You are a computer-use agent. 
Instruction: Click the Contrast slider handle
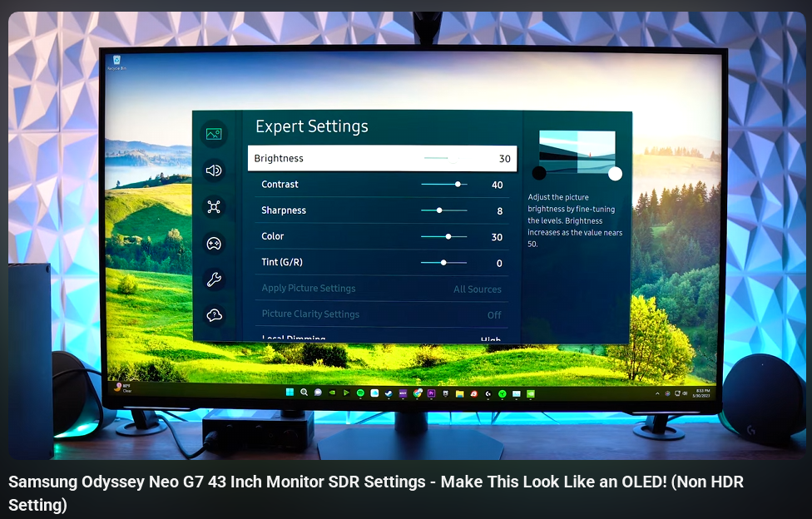tap(458, 184)
